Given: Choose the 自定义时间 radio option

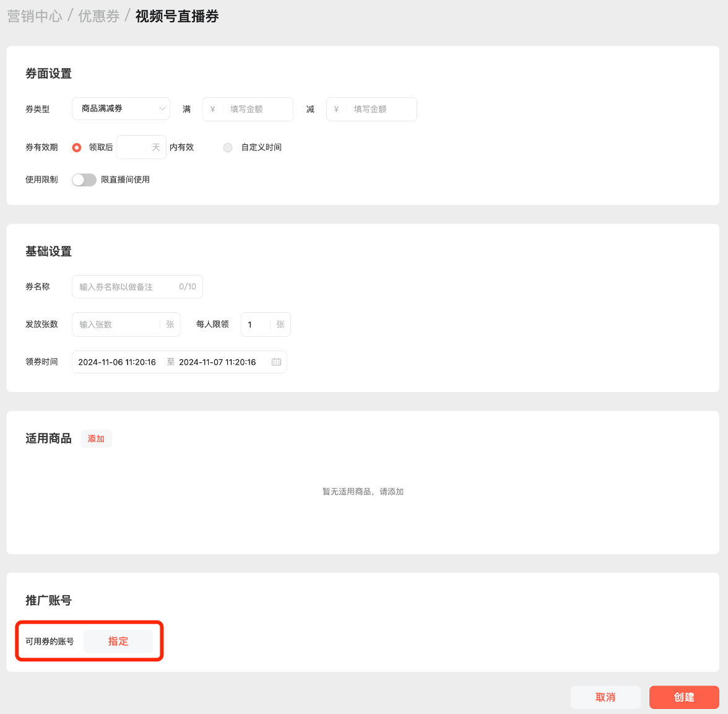Looking at the screenshot, I should coord(228,147).
